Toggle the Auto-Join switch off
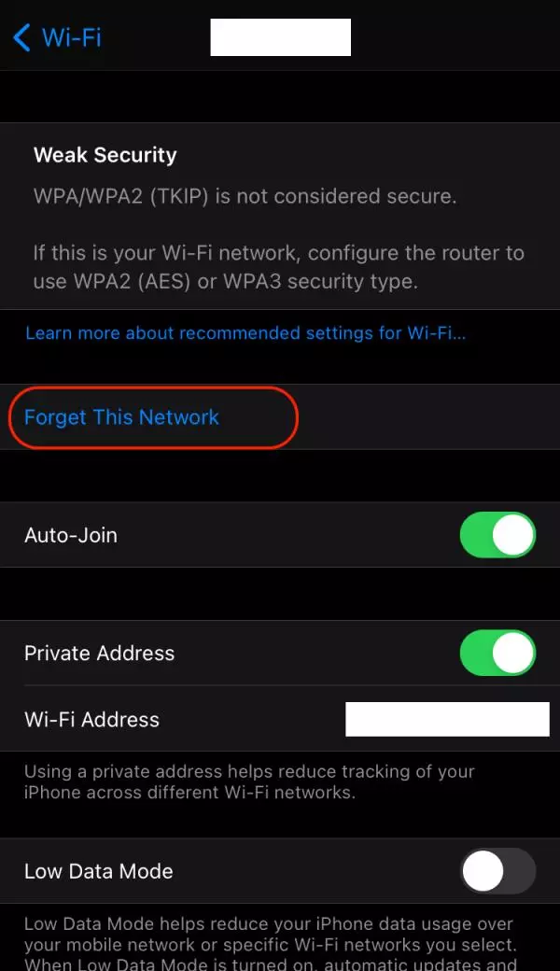Viewport: 560px width, 971px height. (x=497, y=534)
